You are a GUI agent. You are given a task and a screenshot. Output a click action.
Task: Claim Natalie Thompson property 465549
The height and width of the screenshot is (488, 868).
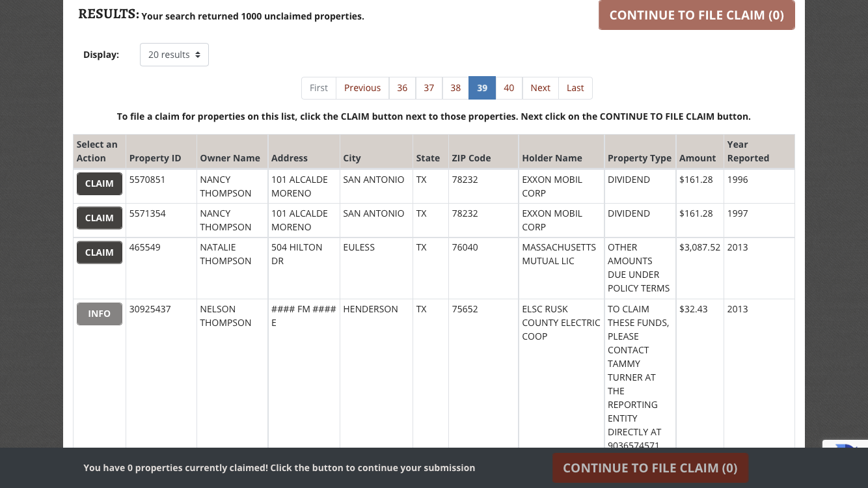[100, 252]
